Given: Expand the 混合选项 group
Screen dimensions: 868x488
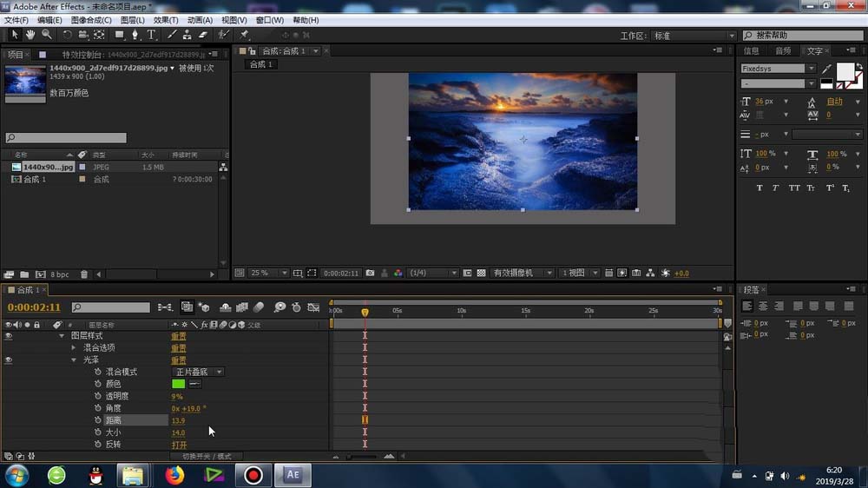Looking at the screenshot, I should (75, 347).
